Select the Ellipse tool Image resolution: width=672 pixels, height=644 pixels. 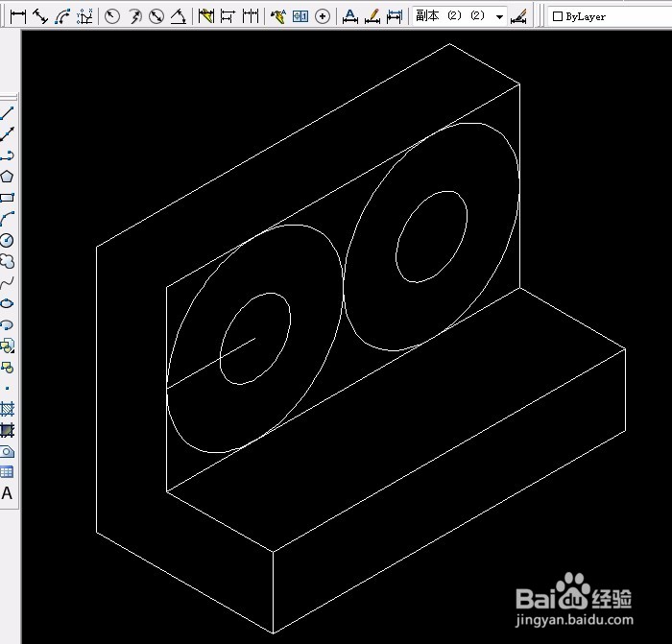click(x=8, y=303)
